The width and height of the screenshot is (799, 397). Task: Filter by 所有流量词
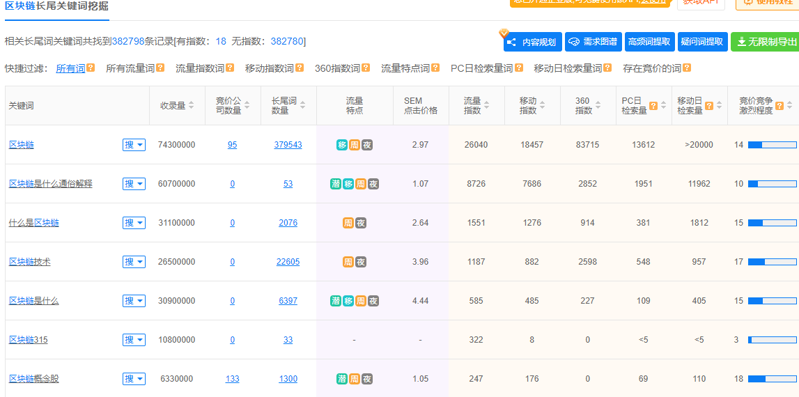pyautogui.click(x=130, y=68)
